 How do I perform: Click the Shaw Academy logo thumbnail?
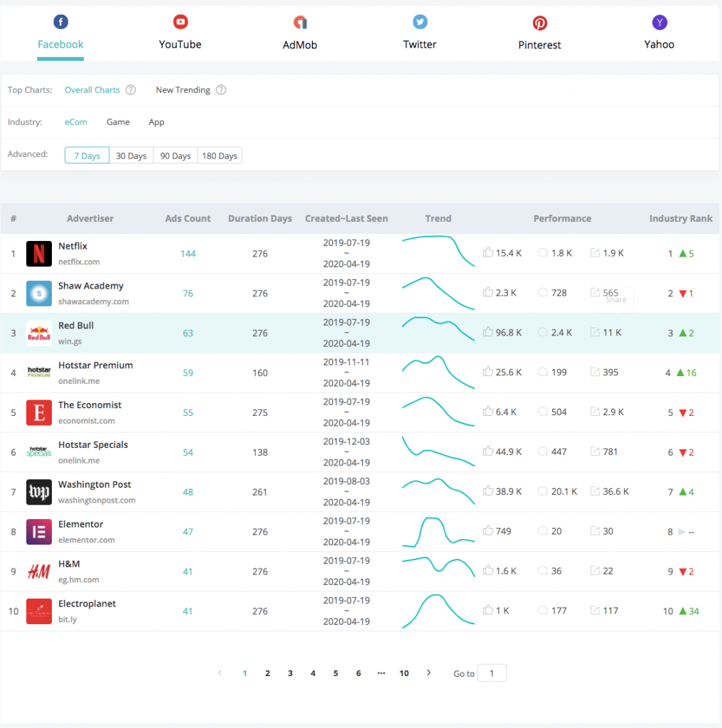click(x=39, y=294)
